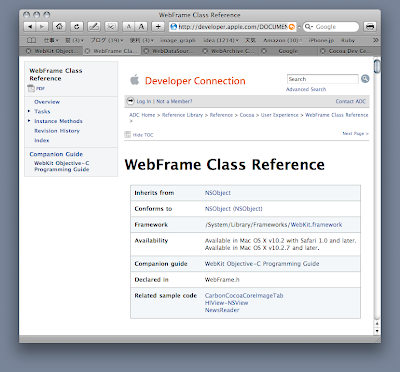Open Index in the sidebar
This screenshot has height=372, width=400.
(42, 141)
